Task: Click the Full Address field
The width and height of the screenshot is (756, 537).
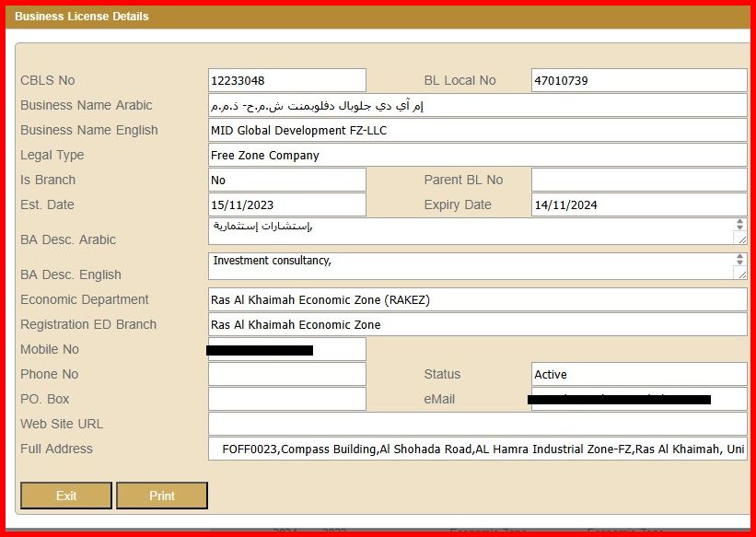Action: point(478,449)
